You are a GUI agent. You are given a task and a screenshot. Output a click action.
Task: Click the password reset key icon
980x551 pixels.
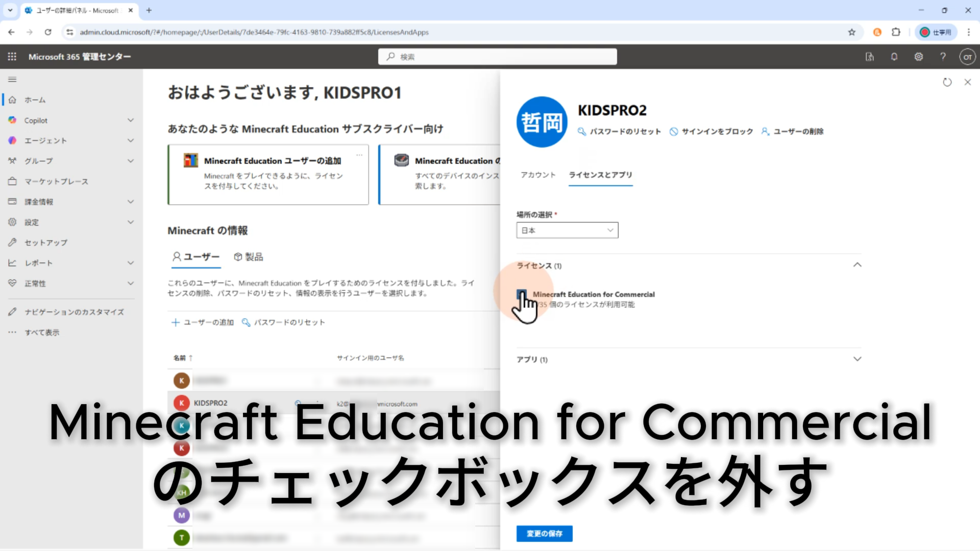[581, 132]
